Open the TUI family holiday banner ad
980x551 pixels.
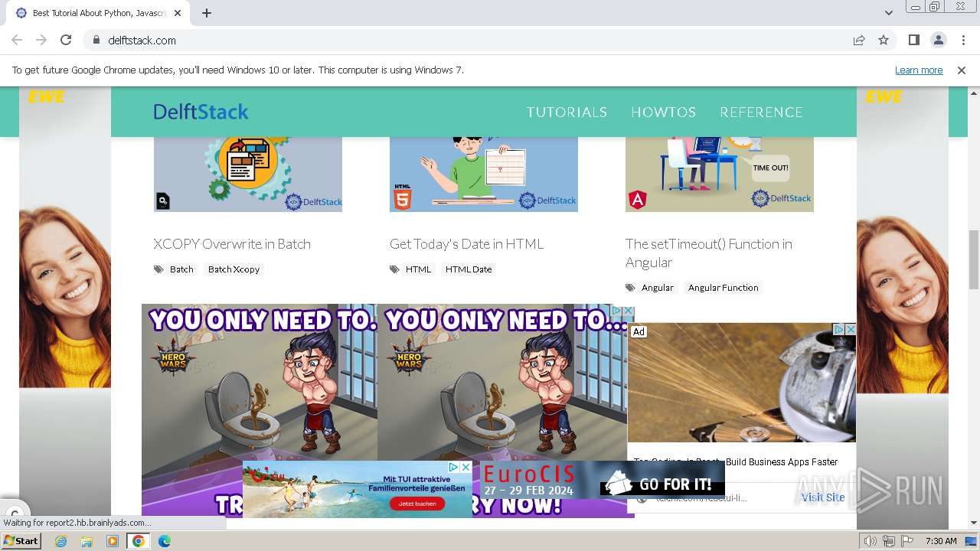click(358, 489)
